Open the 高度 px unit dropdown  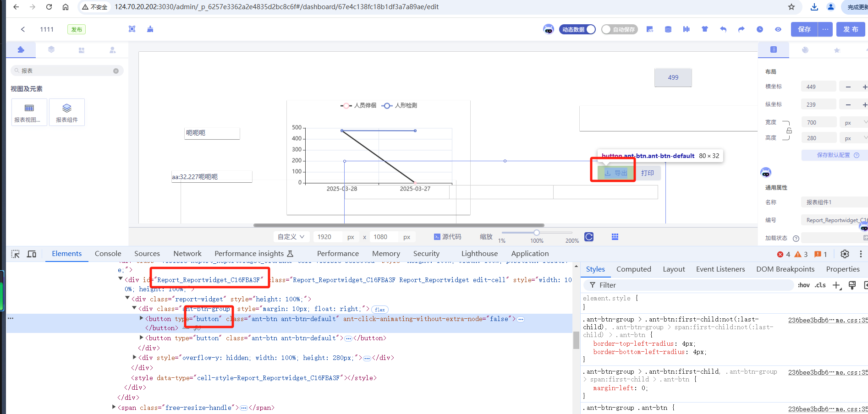click(x=855, y=138)
